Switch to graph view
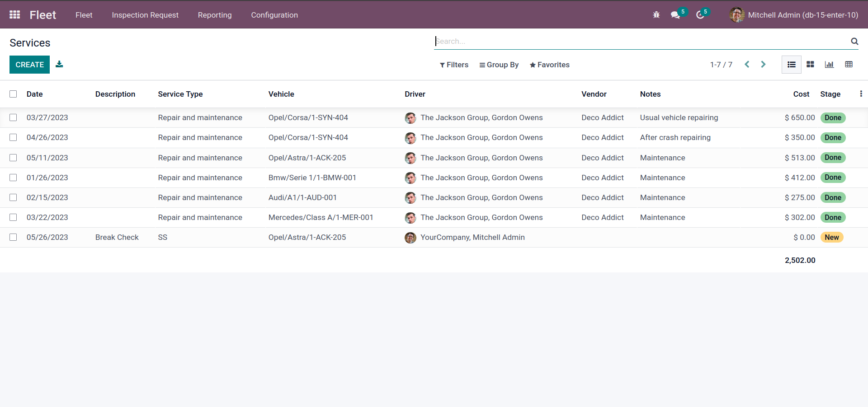 point(829,65)
